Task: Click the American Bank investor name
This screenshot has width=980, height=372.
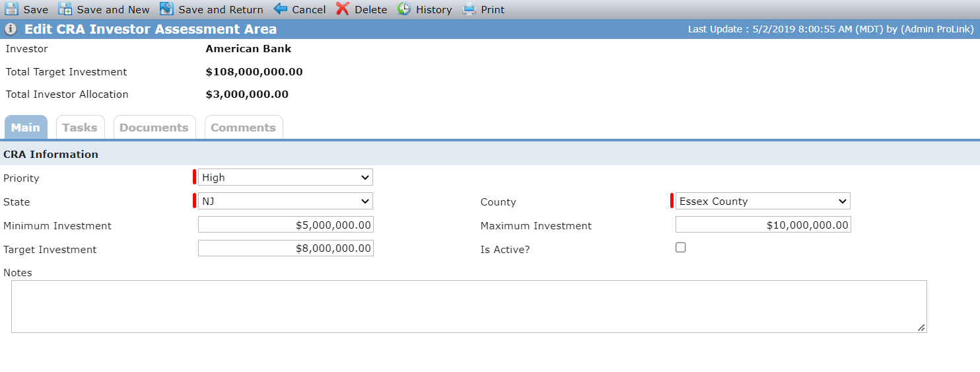Action: [x=248, y=49]
